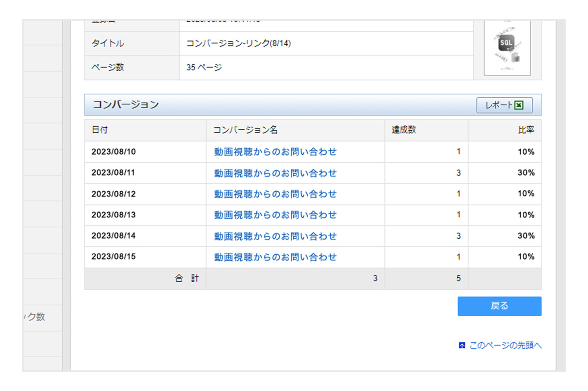Open 動画視聴からのお問い合わせ link for 2023/08/12
588x391 pixels.
tap(275, 194)
